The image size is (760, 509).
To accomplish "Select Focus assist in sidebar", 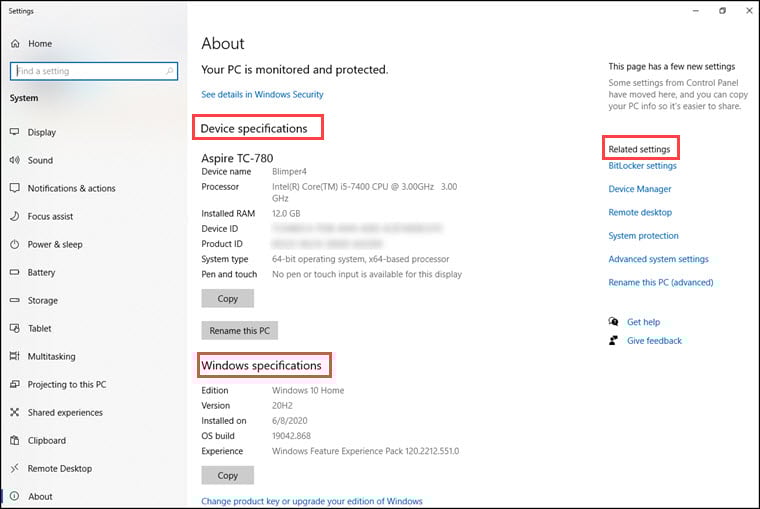I will [x=50, y=216].
